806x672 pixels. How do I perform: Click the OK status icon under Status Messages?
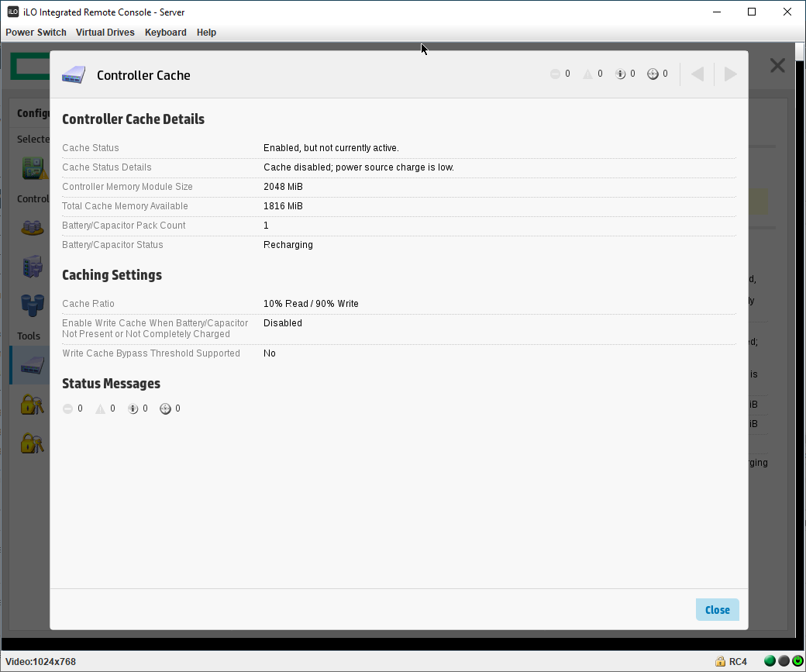point(165,408)
